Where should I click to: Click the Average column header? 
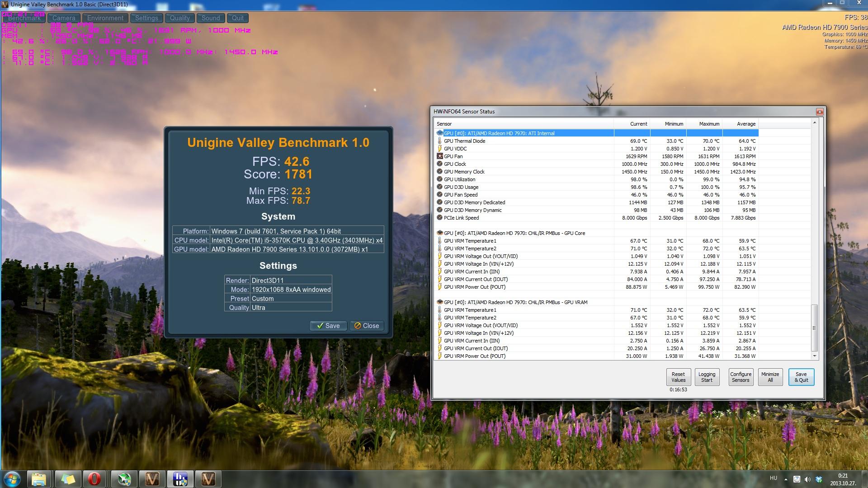click(x=741, y=124)
